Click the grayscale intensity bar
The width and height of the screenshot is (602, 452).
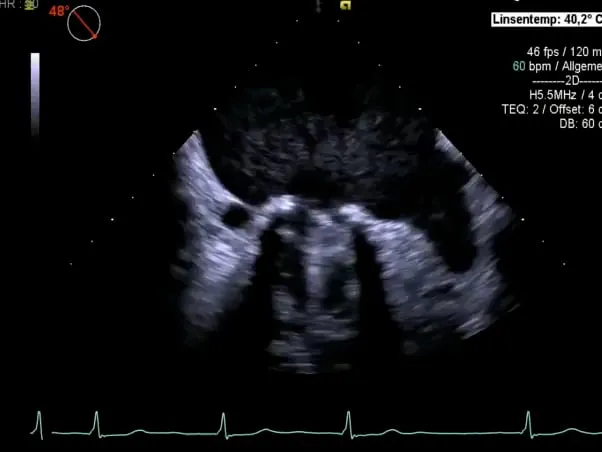35,94
